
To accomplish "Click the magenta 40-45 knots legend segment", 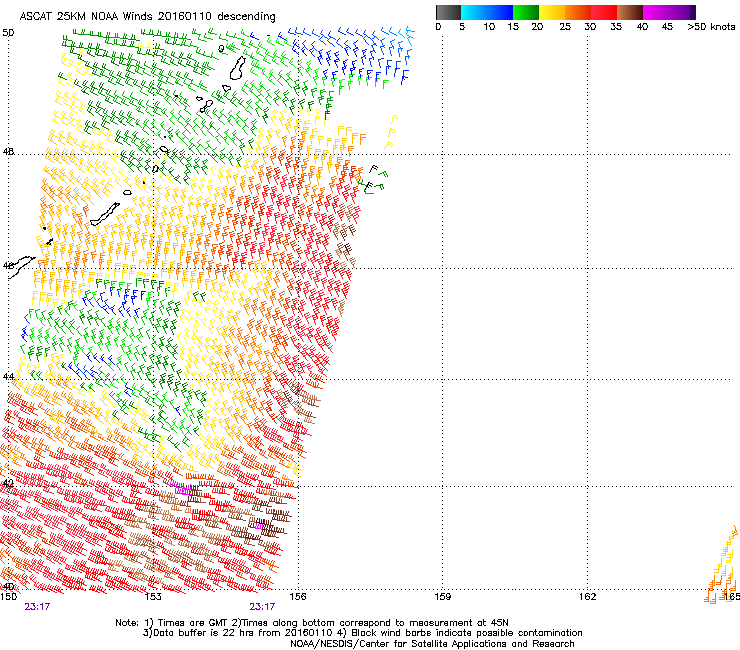I will (x=656, y=12).
